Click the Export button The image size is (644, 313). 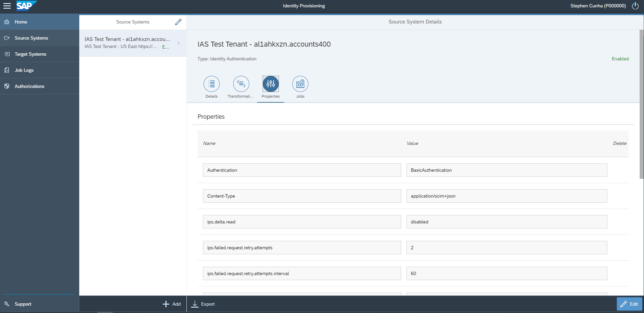pos(203,304)
